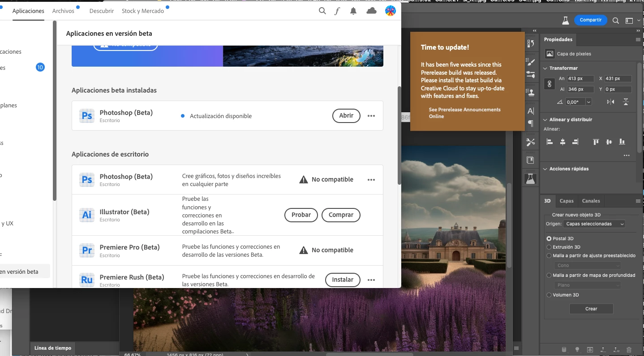The width and height of the screenshot is (644, 356).
Task: Open the Paragraph panel icon
Action: [531, 123]
